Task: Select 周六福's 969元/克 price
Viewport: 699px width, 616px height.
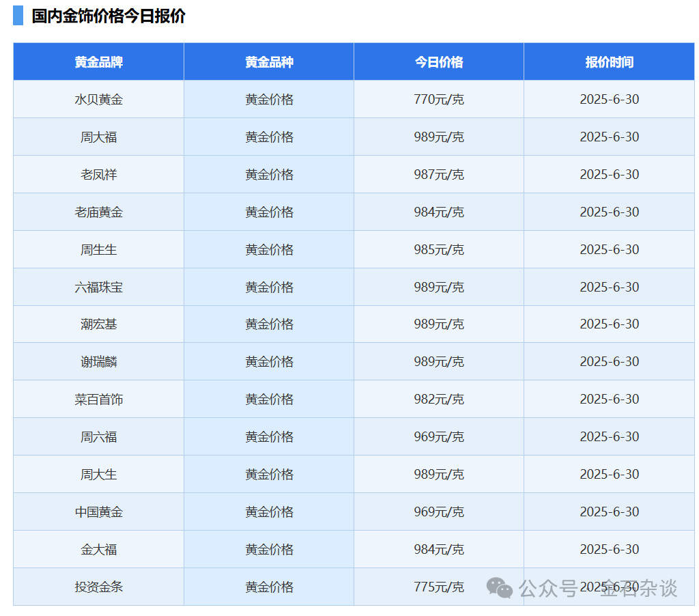Action: 439,436
